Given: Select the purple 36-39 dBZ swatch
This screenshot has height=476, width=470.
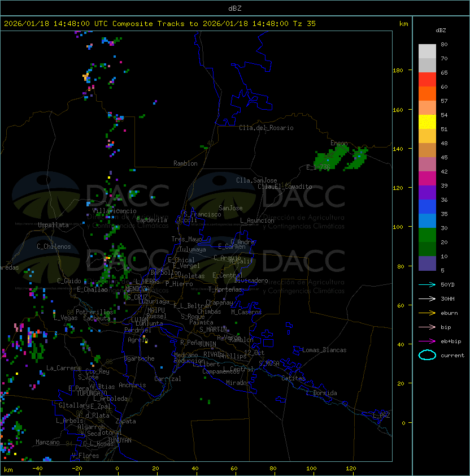Looking at the screenshot, I should (427, 192).
